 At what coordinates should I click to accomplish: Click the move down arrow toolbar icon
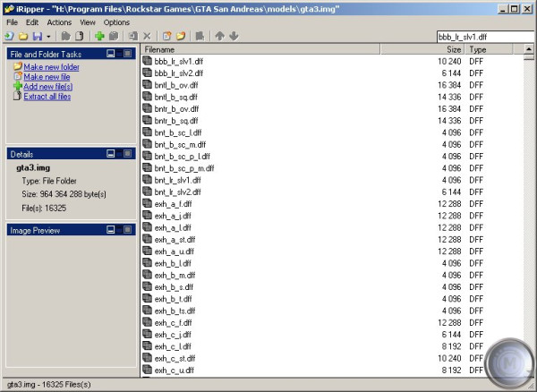tap(234, 36)
